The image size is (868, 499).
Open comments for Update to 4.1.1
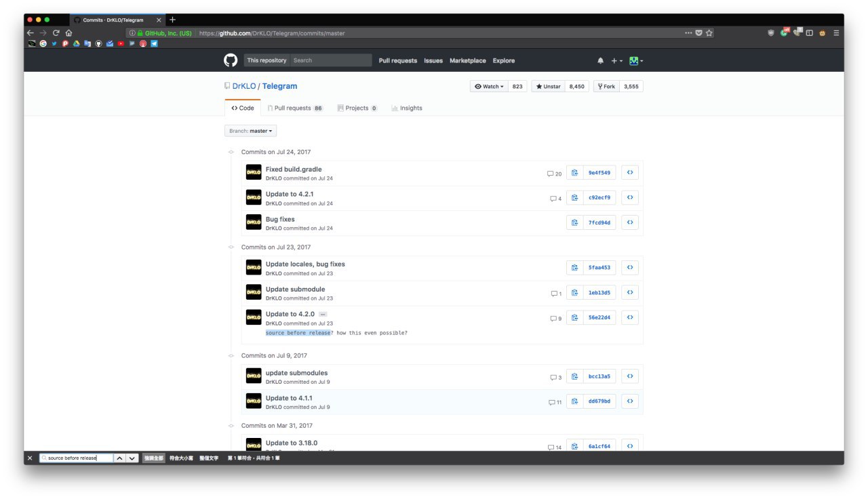tap(555, 401)
